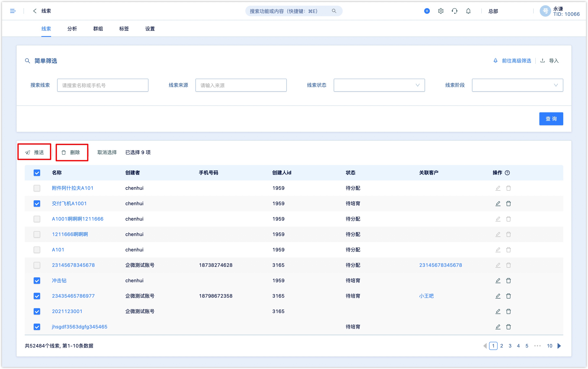This screenshot has width=588, height=369.
Task: Switch to the 标签 tab
Action: (124, 29)
